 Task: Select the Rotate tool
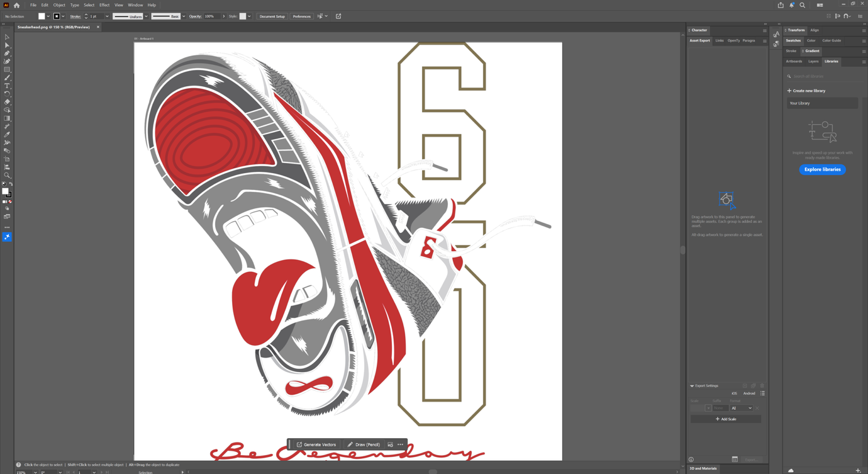tap(7, 94)
